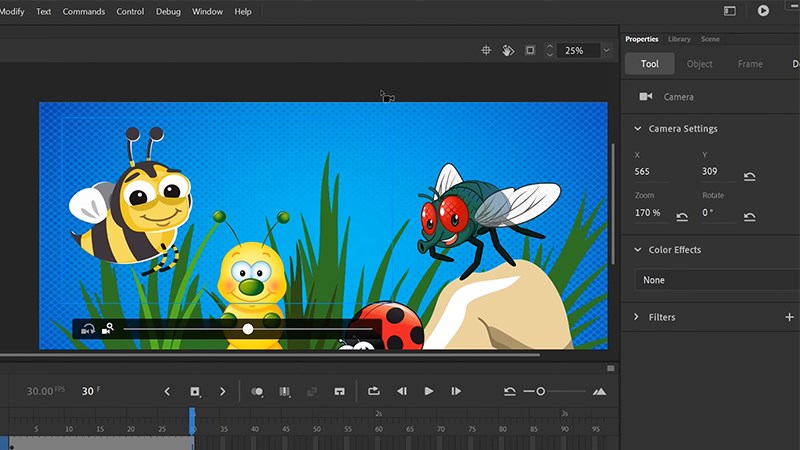Click the camera Y position field
Viewport: 800px width, 450px height.
(x=710, y=172)
